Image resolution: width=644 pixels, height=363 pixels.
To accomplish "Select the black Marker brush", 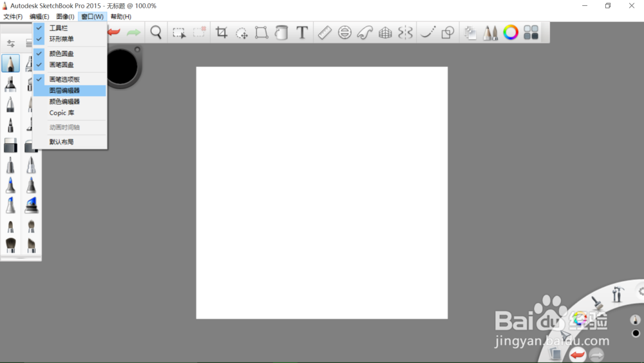I will coord(10,84).
